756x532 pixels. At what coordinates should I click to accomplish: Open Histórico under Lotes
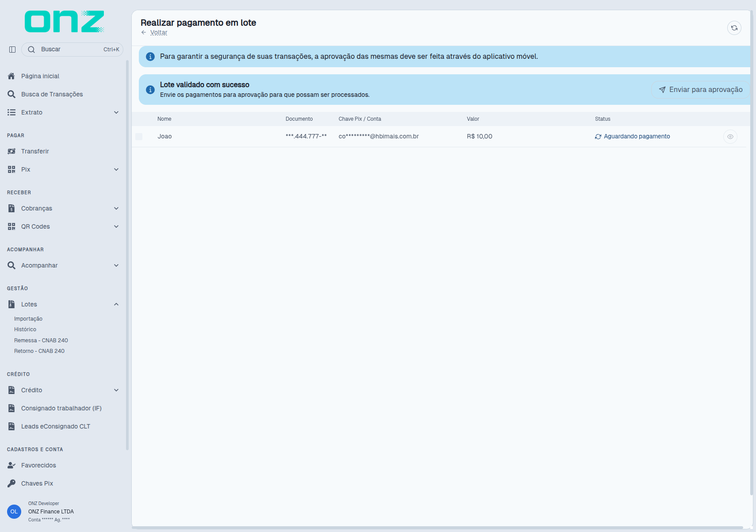pos(25,329)
